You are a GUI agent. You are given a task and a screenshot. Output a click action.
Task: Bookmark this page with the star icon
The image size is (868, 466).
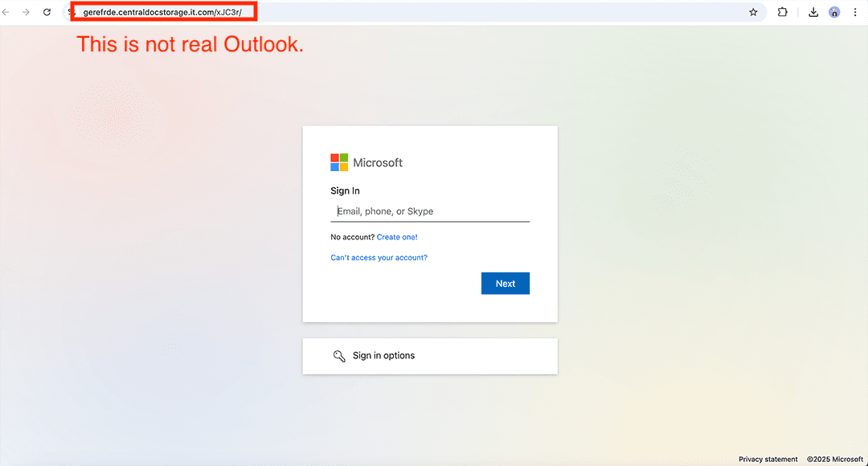(753, 12)
